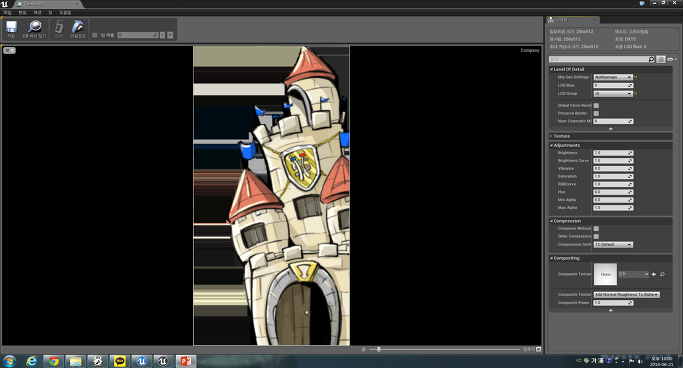Launch Internet Explorer from taskbar
The height and width of the screenshot is (368, 683).
(x=31, y=361)
